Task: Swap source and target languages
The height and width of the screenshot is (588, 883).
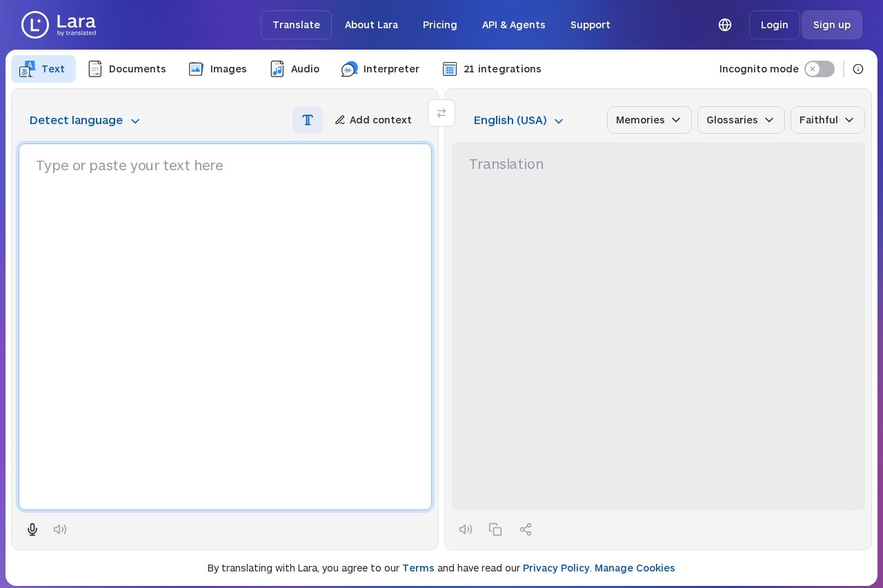Action: click(441, 113)
